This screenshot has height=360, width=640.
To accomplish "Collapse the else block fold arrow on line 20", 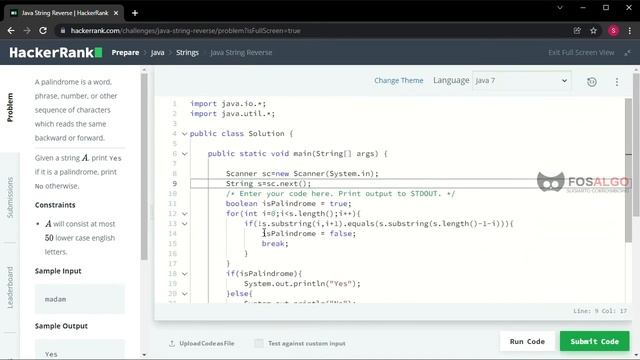I will click(x=184, y=294).
